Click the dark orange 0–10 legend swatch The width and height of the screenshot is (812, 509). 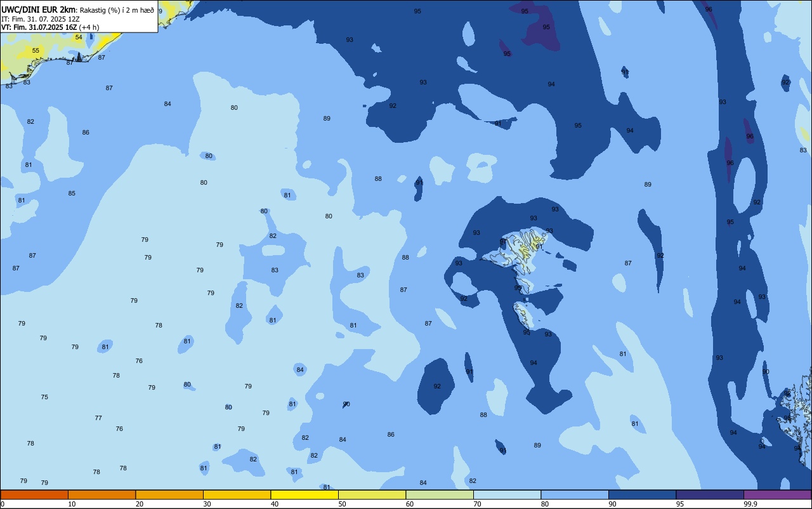[x=34, y=494]
